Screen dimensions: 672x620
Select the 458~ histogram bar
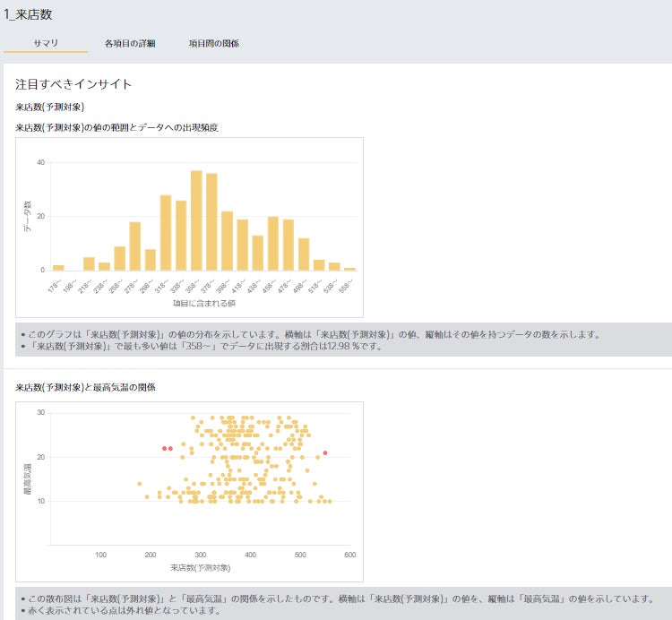click(x=273, y=244)
